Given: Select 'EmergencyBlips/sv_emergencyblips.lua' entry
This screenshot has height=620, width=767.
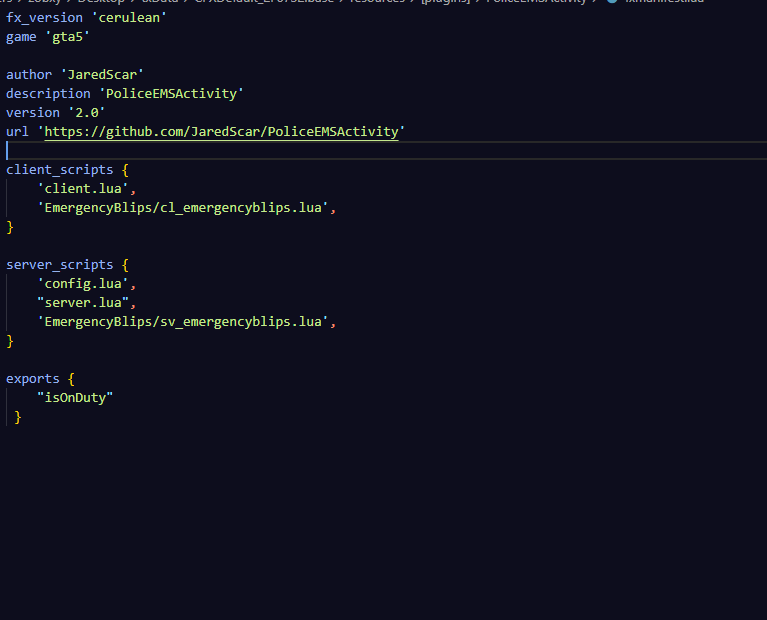Looking at the screenshot, I should (x=183, y=321).
